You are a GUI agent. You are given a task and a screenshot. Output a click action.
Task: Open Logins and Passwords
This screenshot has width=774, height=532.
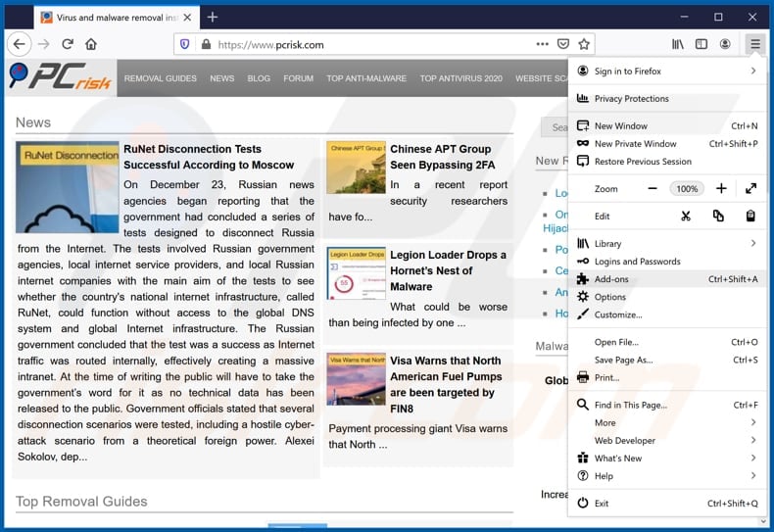667,261
